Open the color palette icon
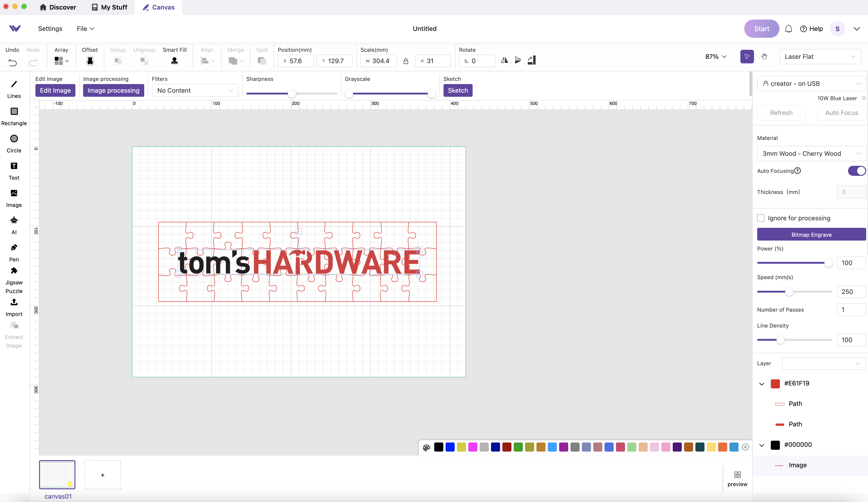Image resolution: width=868 pixels, height=502 pixels. click(427, 447)
